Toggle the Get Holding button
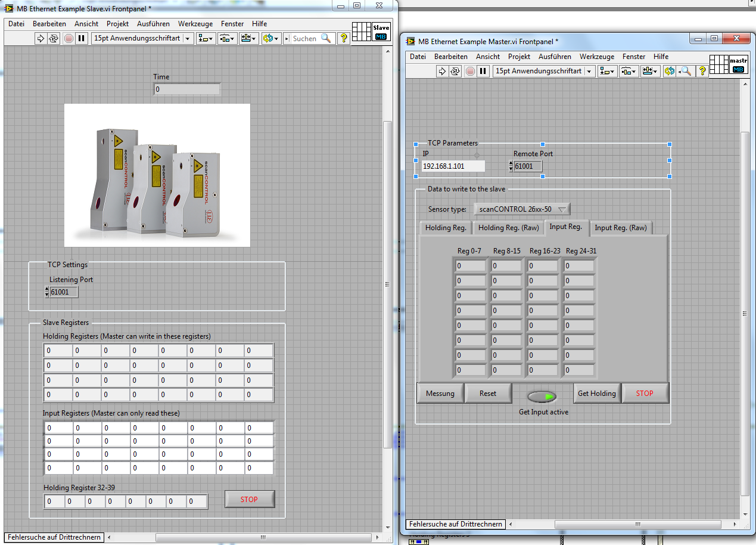The width and height of the screenshot is (756, 545). 596,394
